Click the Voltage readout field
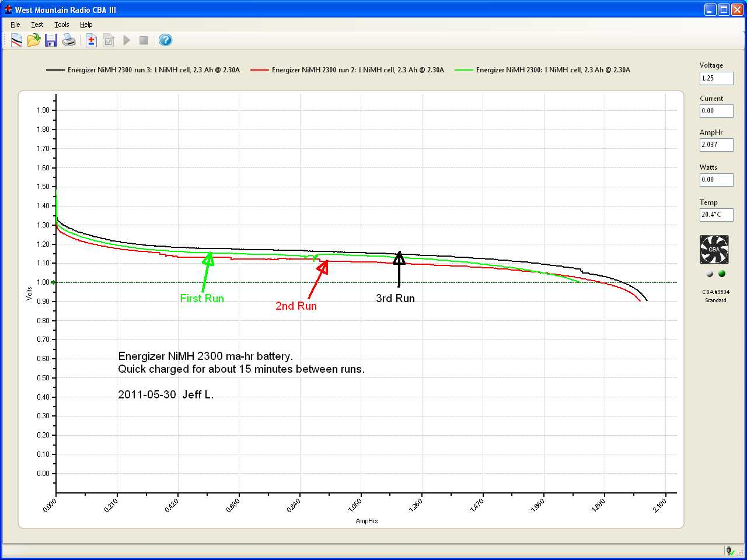The height and width of the screenshot is (560, 747). [x=716, y=78]
